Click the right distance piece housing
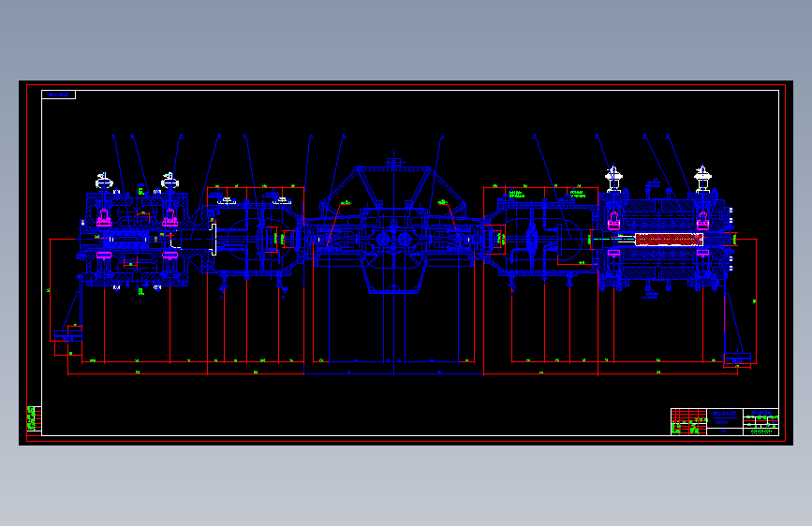This screenshot has width=812, height=526. (540, 240)
